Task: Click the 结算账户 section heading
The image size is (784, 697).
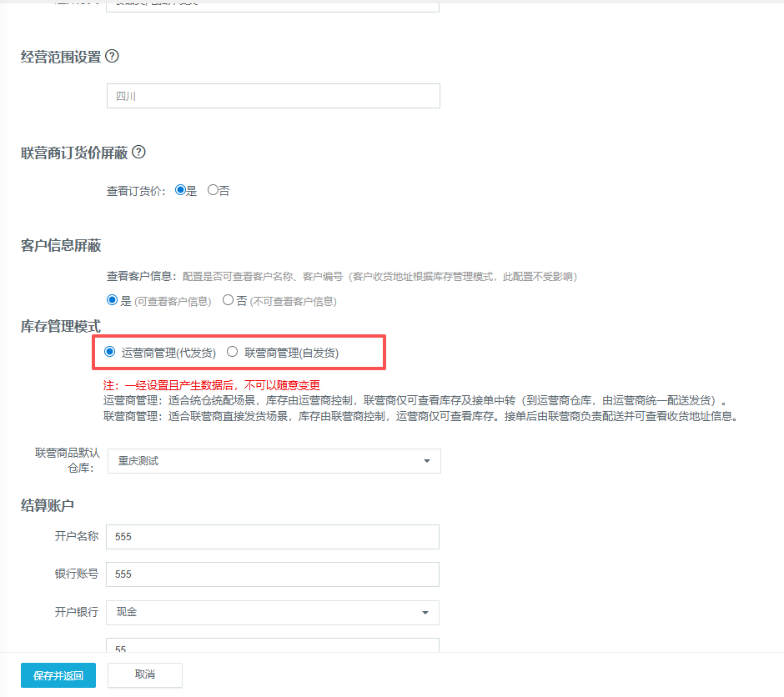Action: point(48,505)
